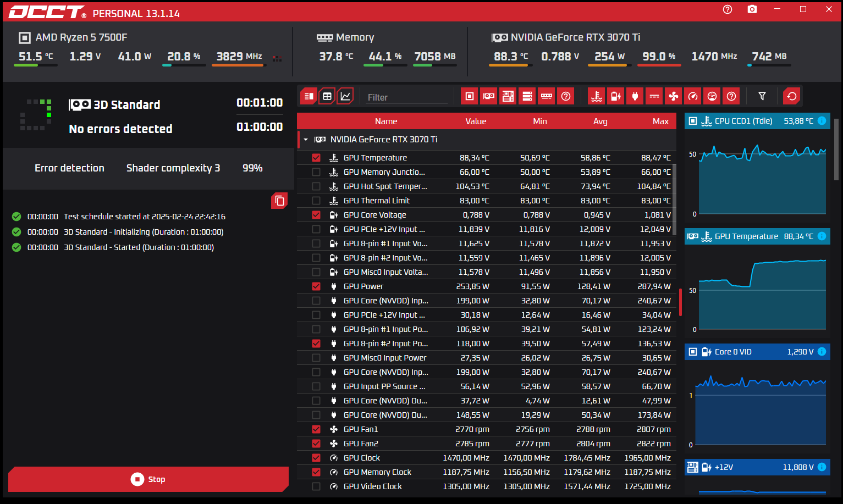Image resolution: width=843 pixels, height=504 pixels.
Task: Filter sensors by clock frequency type
Action: pyautogui.click(x=693, y=96)
